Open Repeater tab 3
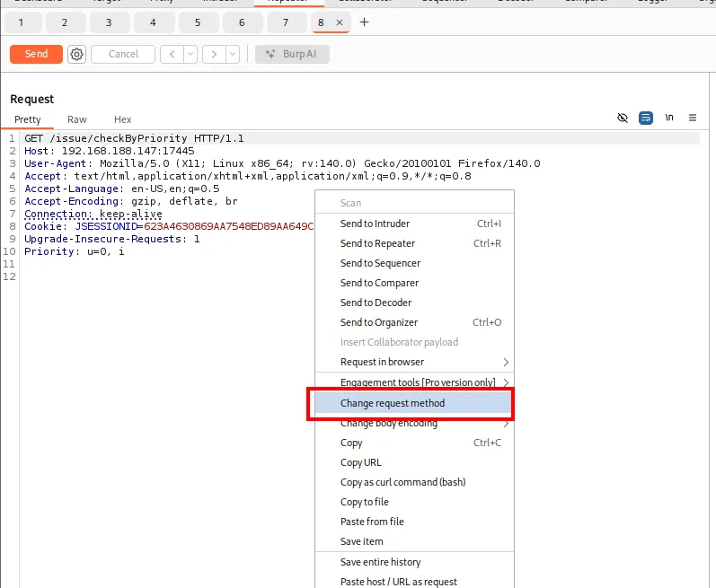This screenshot has width=716, height=588. (x=109, y=22)
